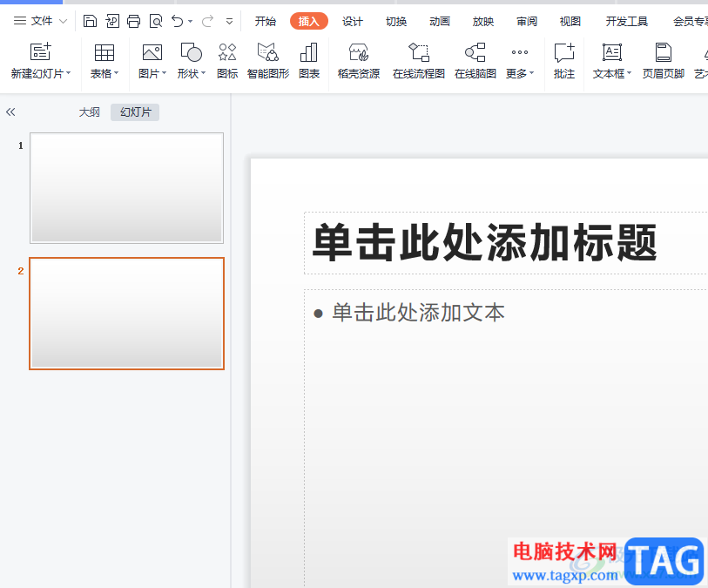The height and width of the screenshot is (588, 708).
Task: Click the title placeholder 单击此处添加标题
Action: pos(484,243)
